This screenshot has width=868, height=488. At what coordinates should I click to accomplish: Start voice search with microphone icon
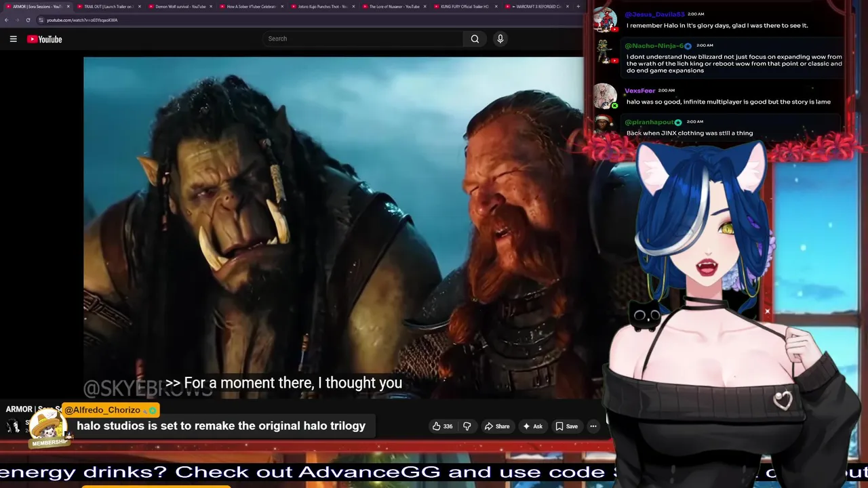500,39
